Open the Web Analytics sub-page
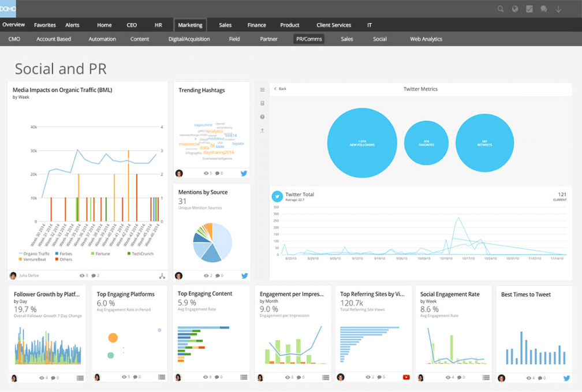This screenshot has width=582, height=392. (426, 39)
